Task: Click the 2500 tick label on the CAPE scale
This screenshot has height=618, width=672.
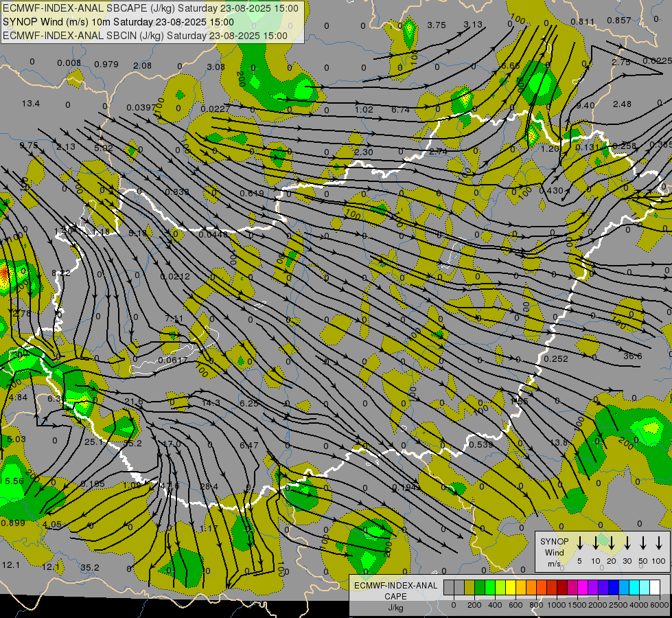Action: click(618, 605)
